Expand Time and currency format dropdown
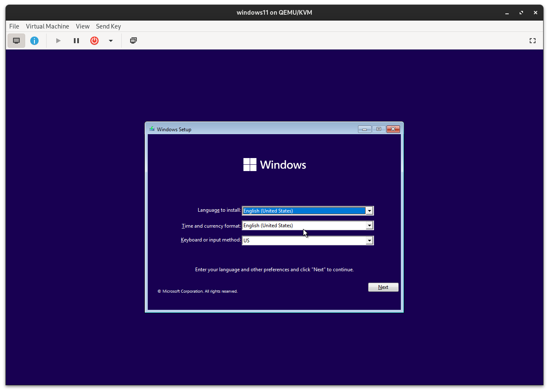Screen dimensions: 549x392 pos(369,226)
